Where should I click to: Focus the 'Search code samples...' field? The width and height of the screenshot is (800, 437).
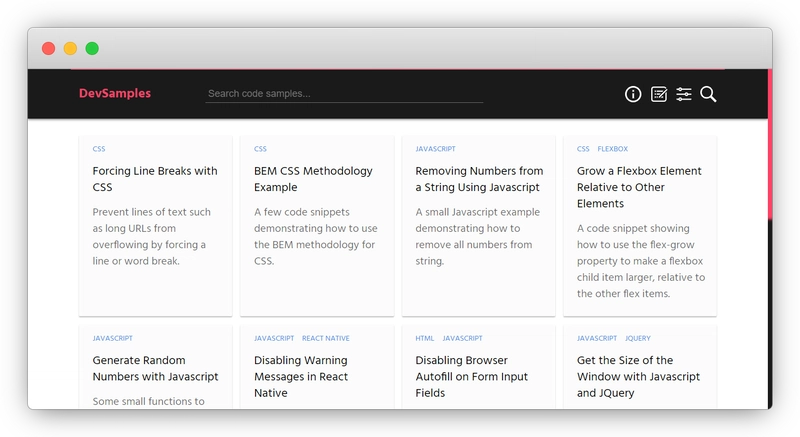tap(344, 94)
